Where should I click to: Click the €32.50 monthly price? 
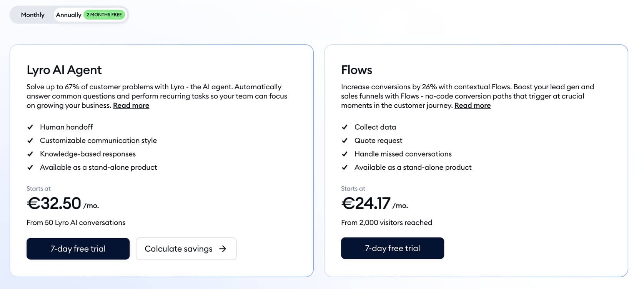(54, 203)
